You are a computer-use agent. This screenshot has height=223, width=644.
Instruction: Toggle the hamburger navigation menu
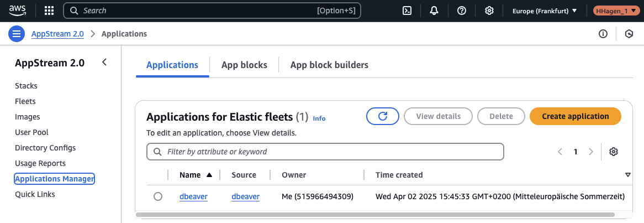[x=17, y=34]
